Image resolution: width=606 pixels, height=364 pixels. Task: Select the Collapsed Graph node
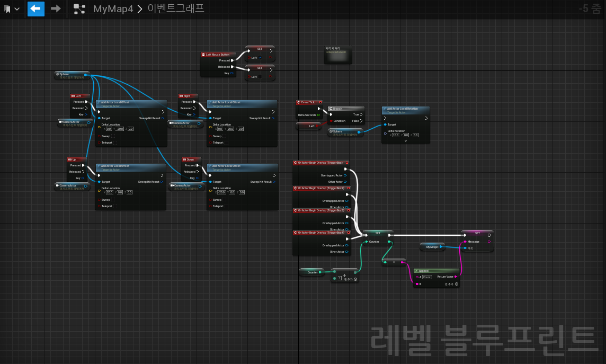[x=338, y=55]
